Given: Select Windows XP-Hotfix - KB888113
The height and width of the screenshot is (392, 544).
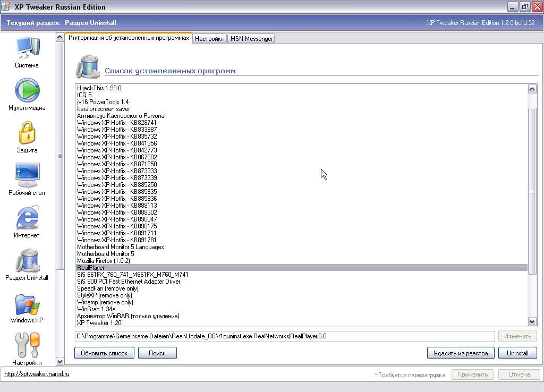Looking at the screenshot, I should pyautogui.click(x=301, y=206).
